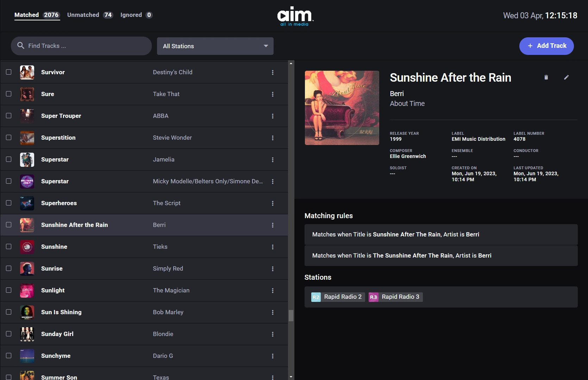588x380 pixels.
Task: Click the delete (trash) icon for the track
Action: (x=546, y=77)
